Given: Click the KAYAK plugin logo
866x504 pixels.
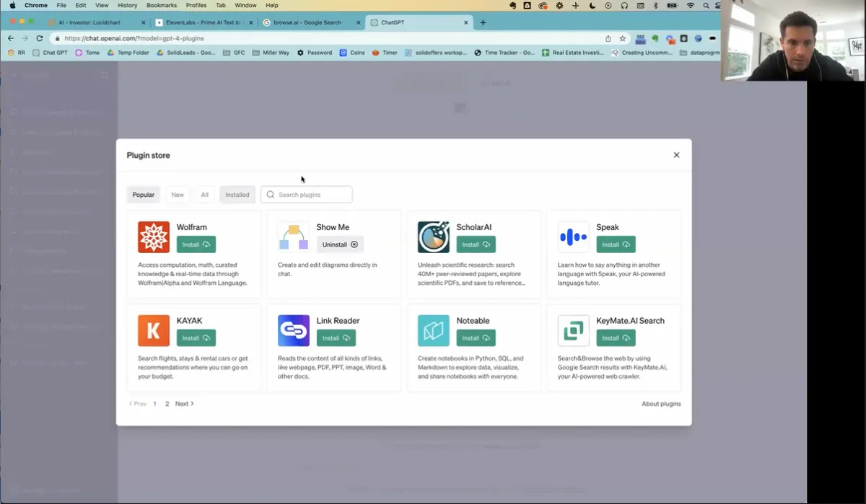Looking at the screenshot, I should (154, 331).
